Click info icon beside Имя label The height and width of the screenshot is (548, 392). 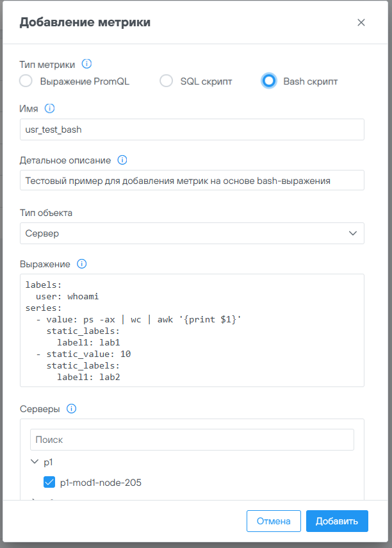coord(50,108)
